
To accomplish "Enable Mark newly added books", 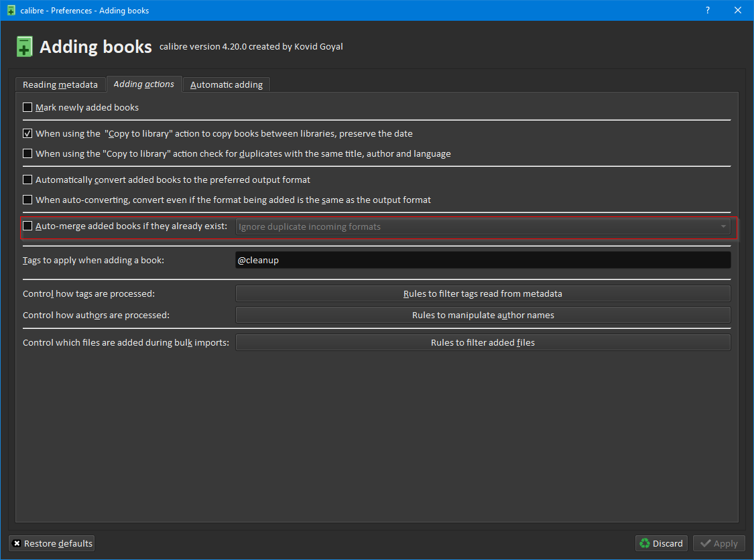I will pos(27,107).
